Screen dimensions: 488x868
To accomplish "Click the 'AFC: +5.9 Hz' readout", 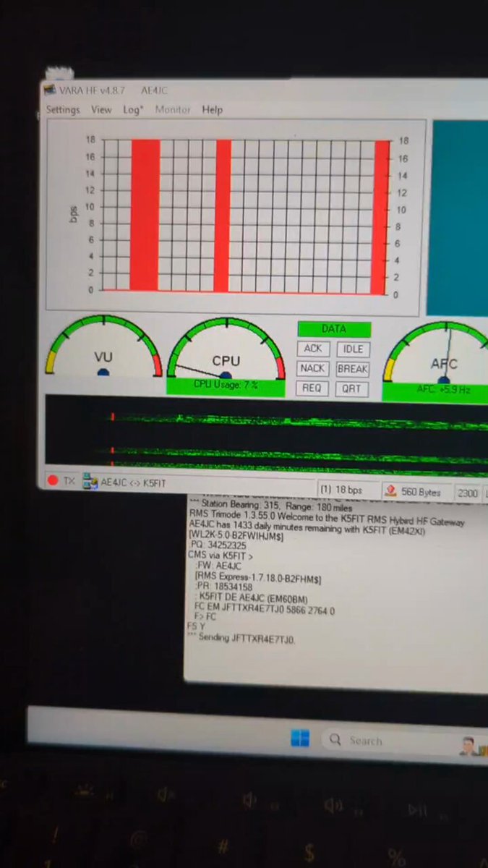I will click(x=435, y=391).
